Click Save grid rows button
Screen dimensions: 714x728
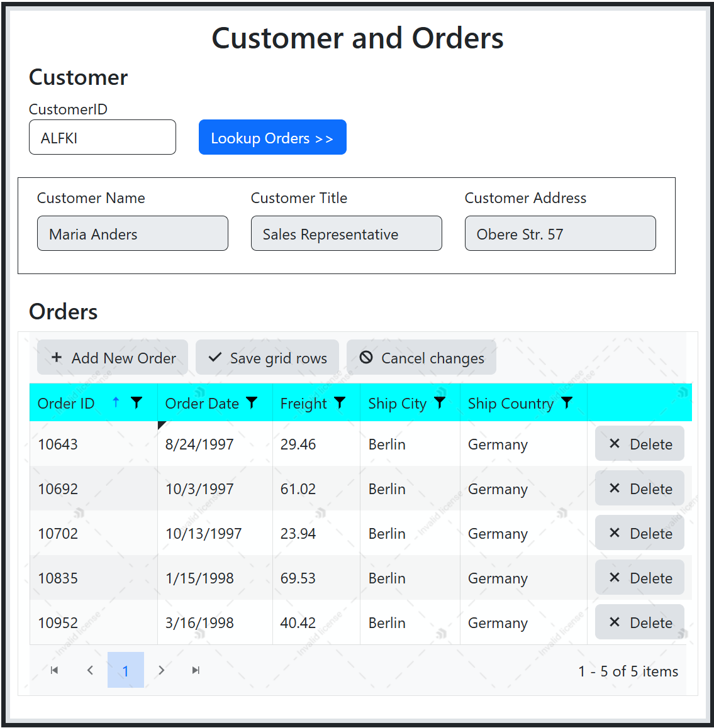267,357
